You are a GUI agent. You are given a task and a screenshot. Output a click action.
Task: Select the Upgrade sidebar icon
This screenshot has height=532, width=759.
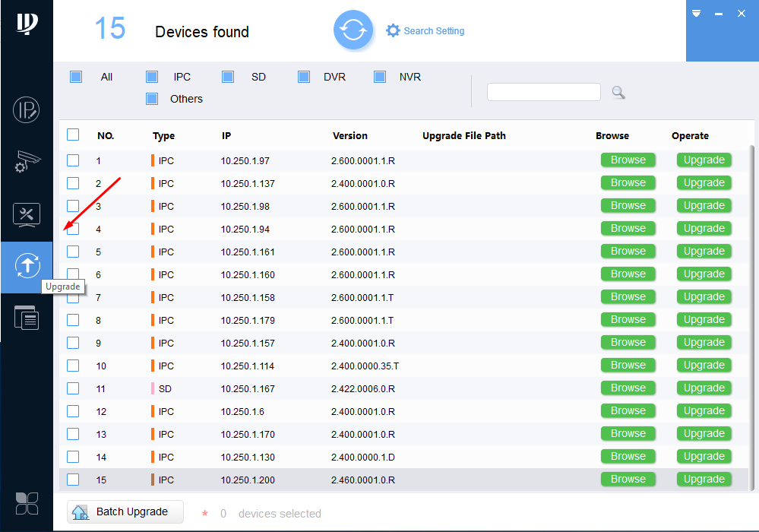(x=27, y=266)
